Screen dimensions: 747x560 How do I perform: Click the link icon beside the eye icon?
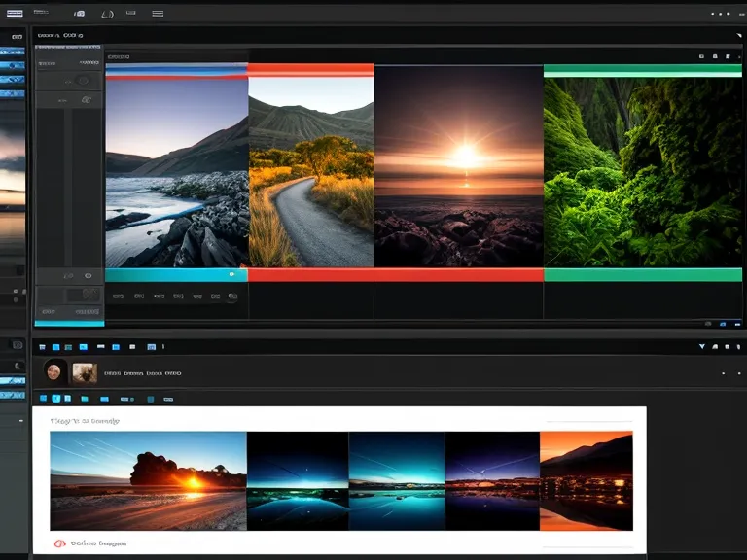(69, 276)
